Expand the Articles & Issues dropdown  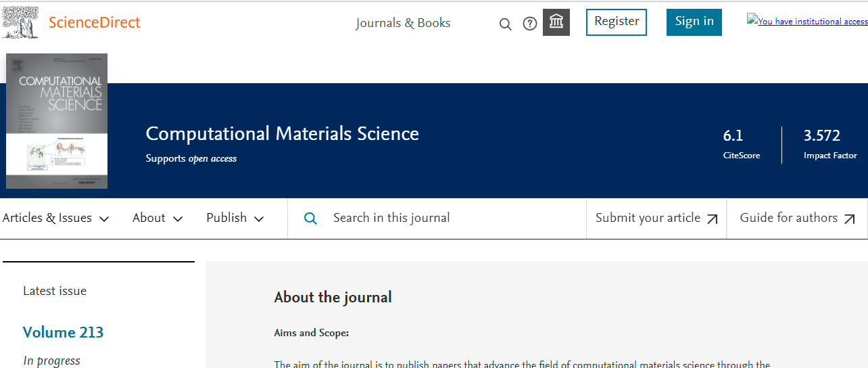tap(55, 218)
